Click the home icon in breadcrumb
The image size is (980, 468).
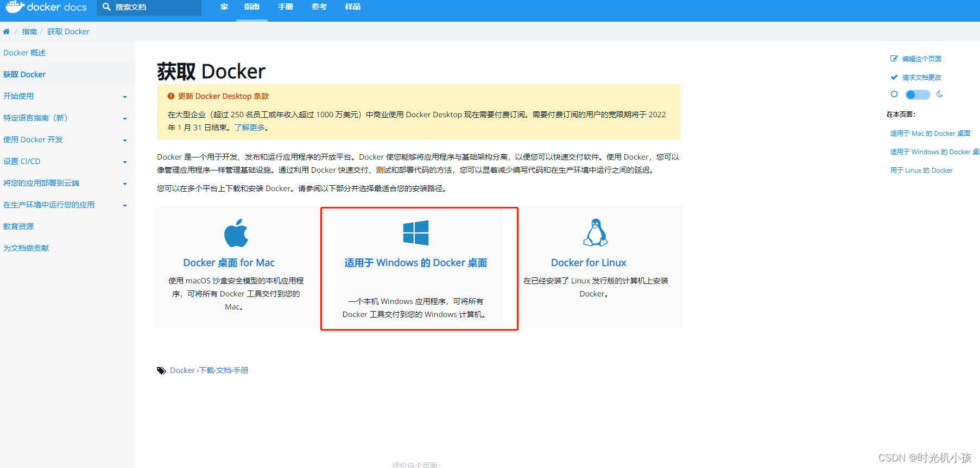7,31
